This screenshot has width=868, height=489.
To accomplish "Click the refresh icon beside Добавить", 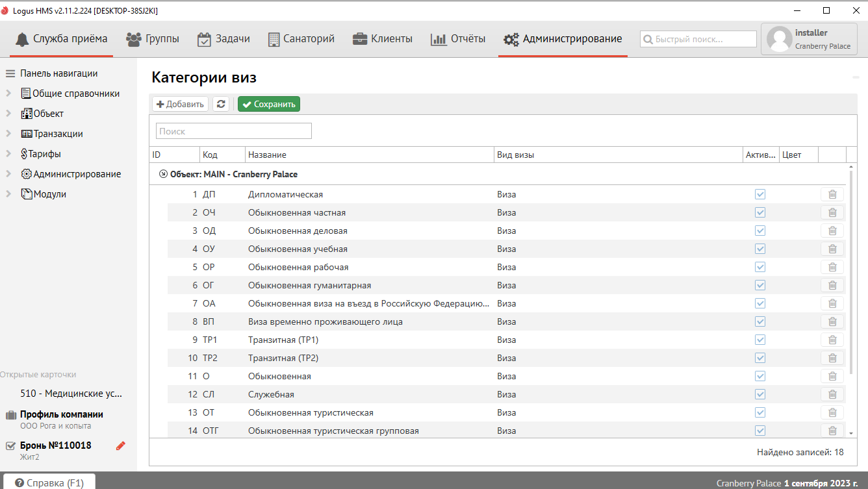I will (221, 104).
